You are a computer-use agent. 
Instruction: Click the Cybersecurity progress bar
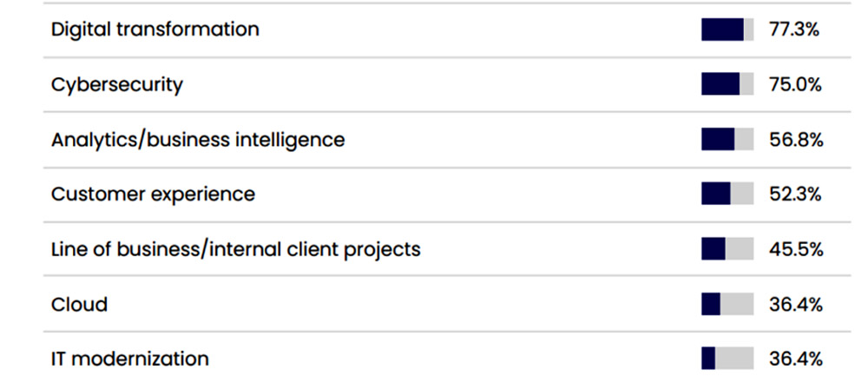pos(727,83)
